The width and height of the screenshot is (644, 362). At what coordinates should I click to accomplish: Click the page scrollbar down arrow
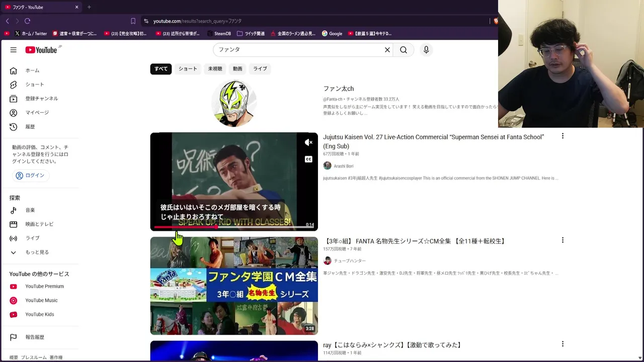click(640, 358)
